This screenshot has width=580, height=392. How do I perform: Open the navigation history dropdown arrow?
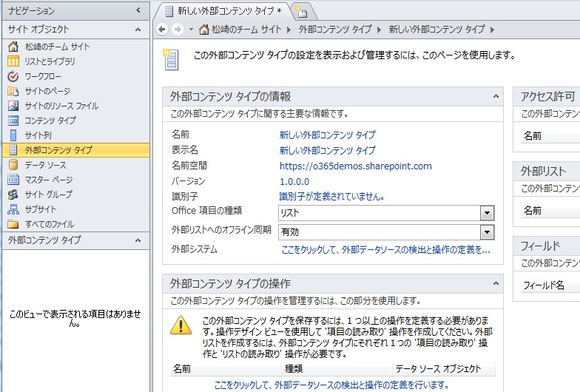click(191, 30)
